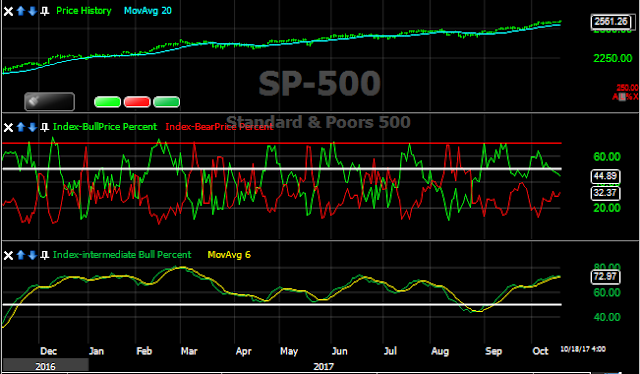Click the red pill button
Viewport: 640px width, 374px height.
tap(137, 102)
